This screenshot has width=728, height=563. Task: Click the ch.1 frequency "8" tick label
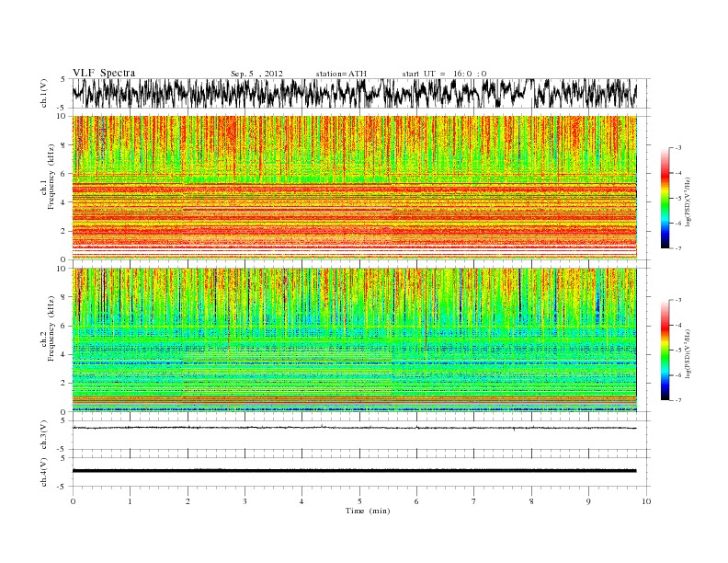tap(64, 145)
